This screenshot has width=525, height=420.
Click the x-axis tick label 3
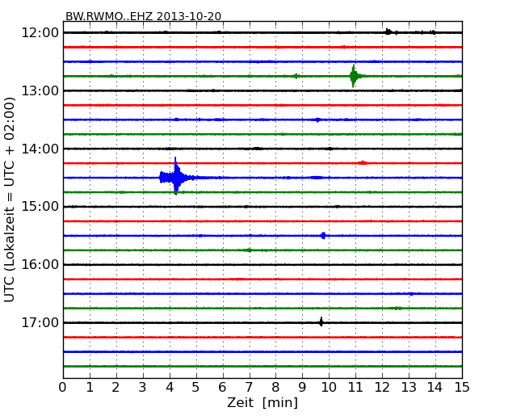click(x=143, y=388)
